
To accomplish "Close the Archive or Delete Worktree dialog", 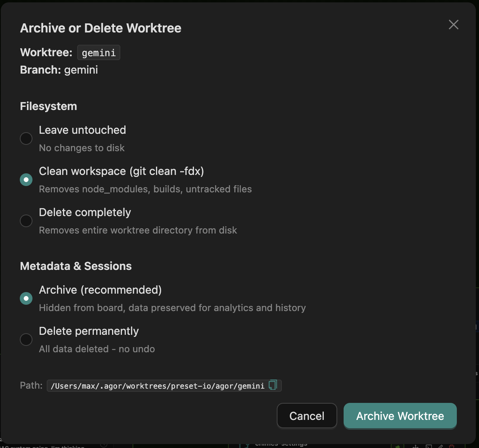I will (x=453, y=25).
